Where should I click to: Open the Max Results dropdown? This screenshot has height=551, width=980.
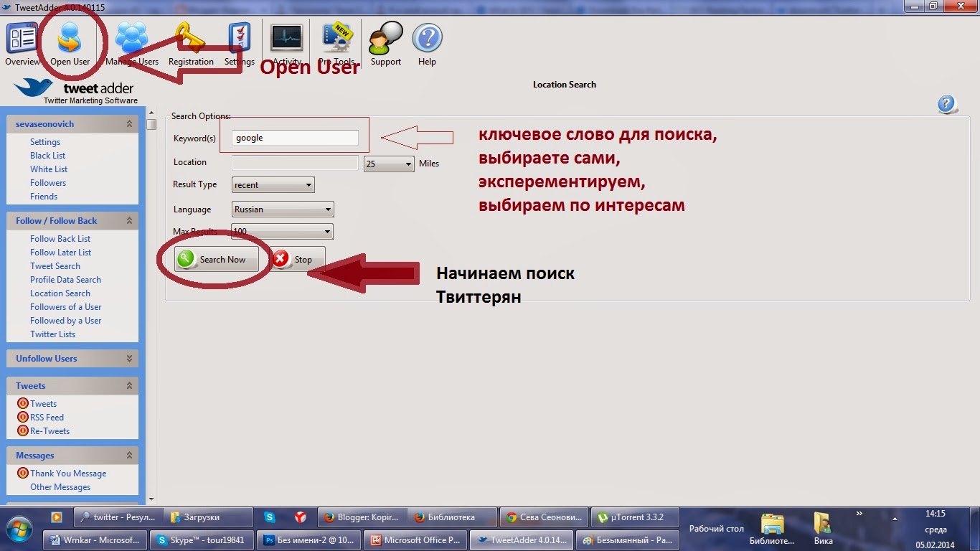283,232
